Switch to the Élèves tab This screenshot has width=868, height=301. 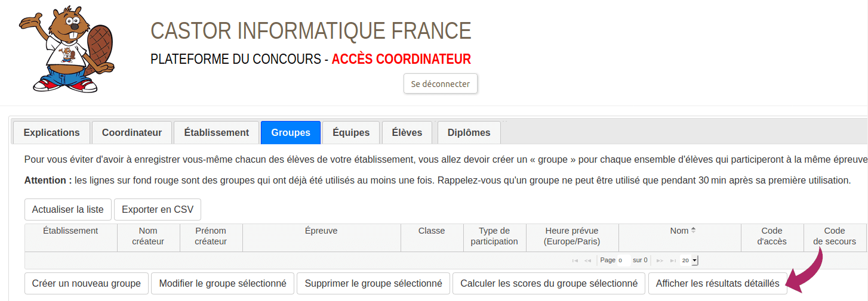click(407, 132)
